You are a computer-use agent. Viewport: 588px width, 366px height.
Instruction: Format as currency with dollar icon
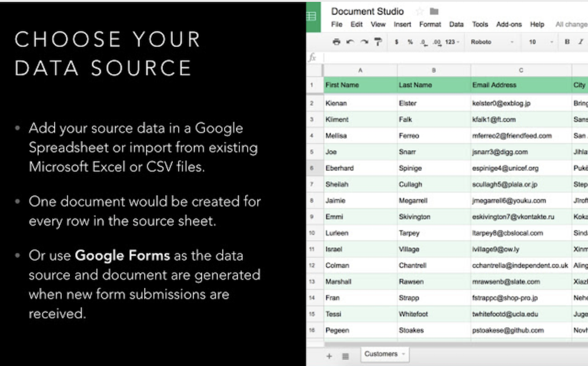point(397,42)
